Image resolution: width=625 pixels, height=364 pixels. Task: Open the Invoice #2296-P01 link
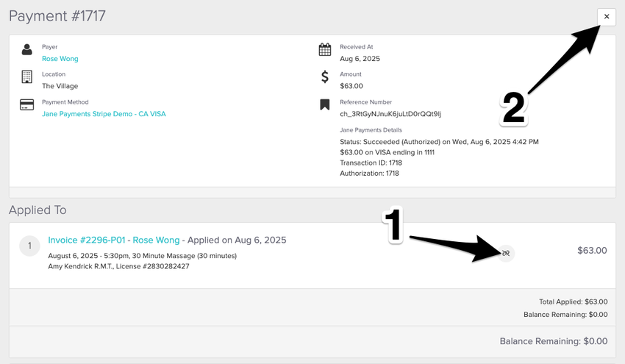click(86, 240)
